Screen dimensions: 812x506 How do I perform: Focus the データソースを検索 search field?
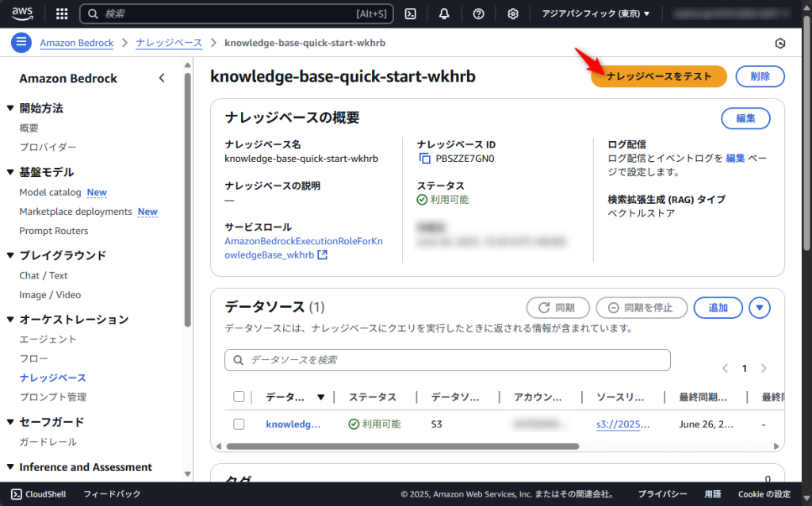pos(447,360)
